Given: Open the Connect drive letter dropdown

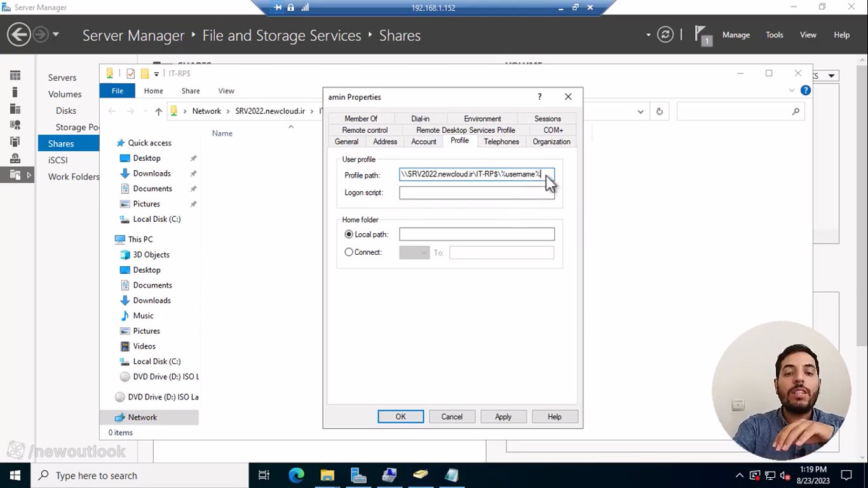Looking at the screenshot, I should pos(414,253).
